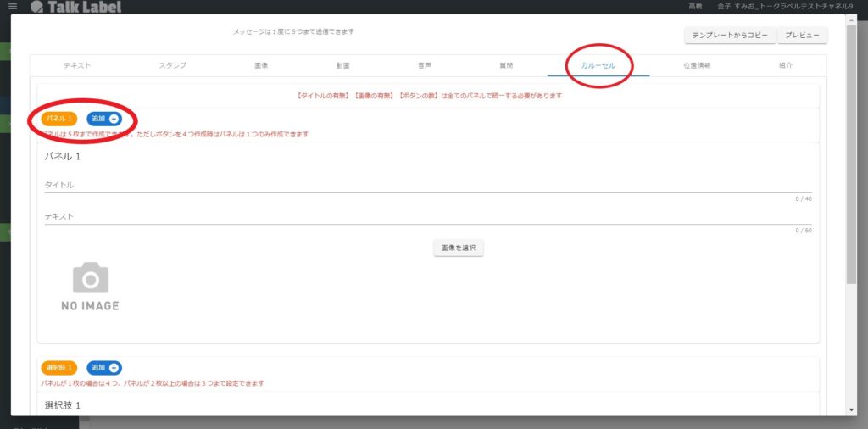Open the プレビュー preview button
Screen dimensions: 868x429
802,36
